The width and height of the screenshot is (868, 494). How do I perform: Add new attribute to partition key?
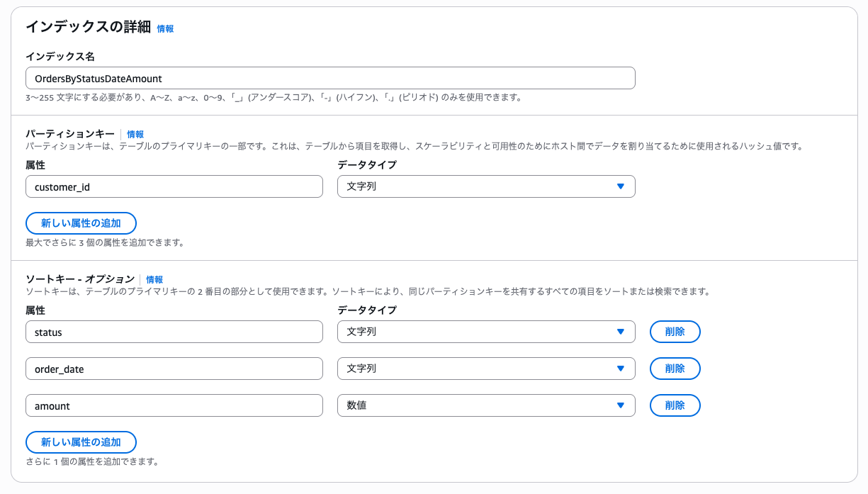81,223
